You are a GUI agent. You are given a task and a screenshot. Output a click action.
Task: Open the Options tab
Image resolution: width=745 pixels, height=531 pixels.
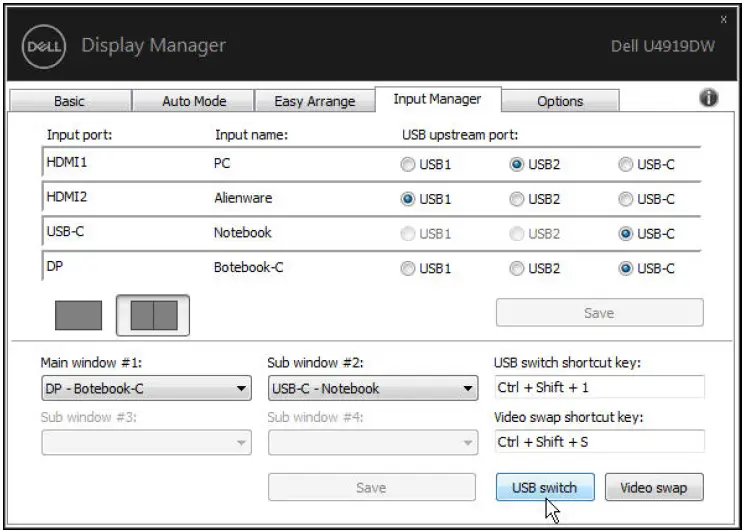tap(560, 101)
